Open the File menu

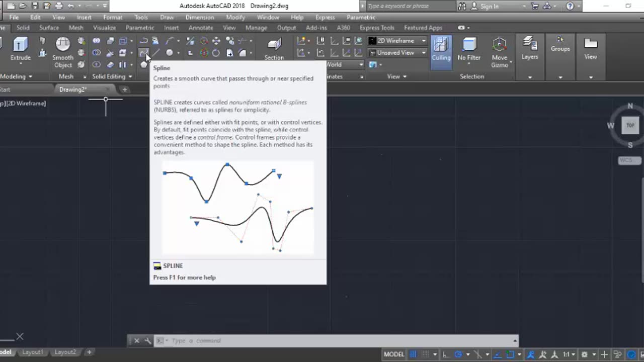click(x=14, y=17)
